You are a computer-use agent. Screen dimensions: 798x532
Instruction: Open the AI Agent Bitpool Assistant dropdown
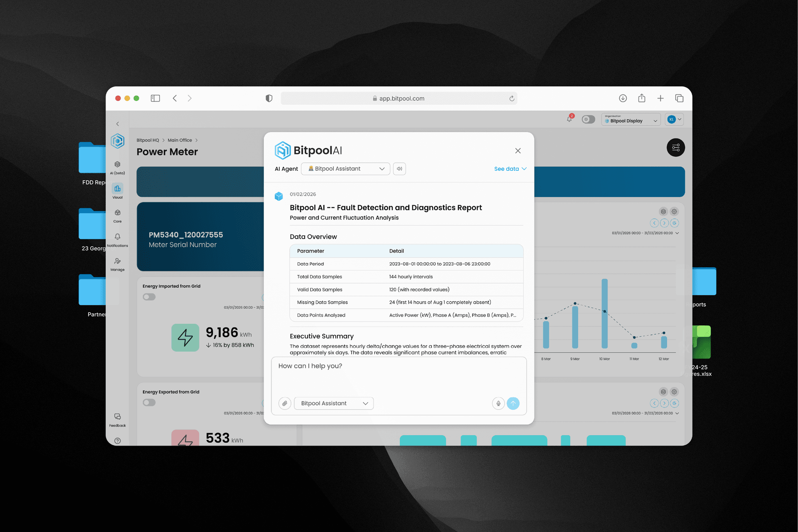[x=345, y=169]
